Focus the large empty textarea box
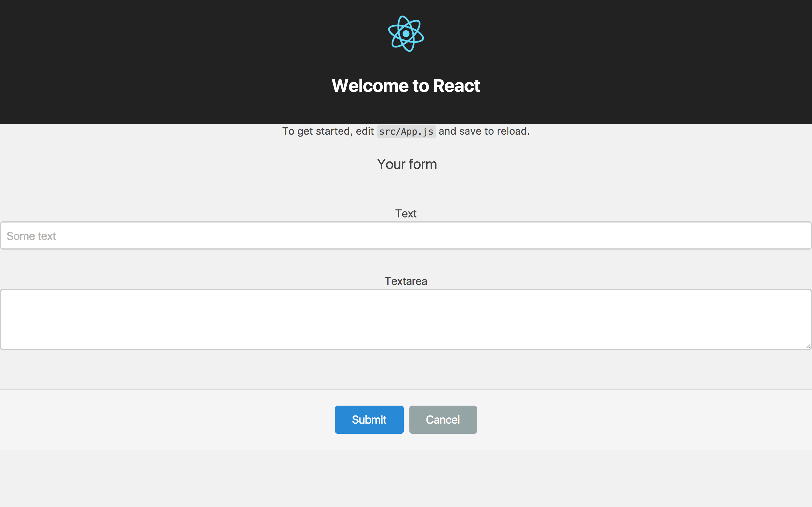The height and width of the screenshot is (507, 812). tap(406, 319)
